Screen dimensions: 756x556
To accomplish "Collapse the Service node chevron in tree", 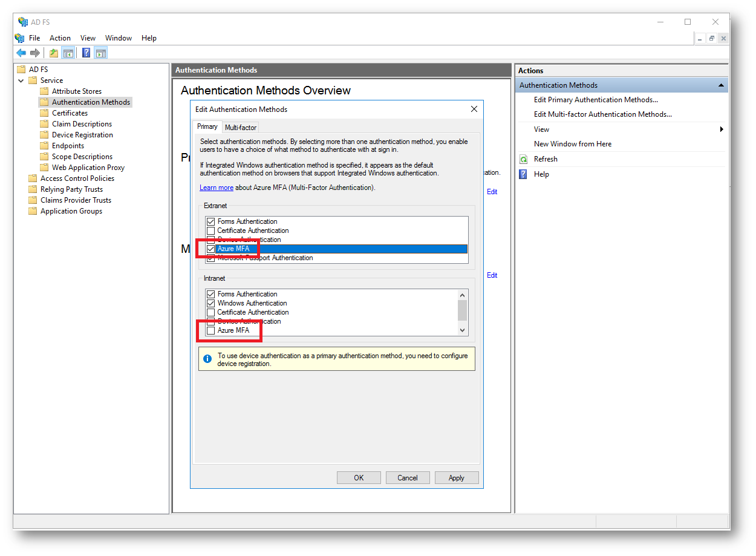I will click(x=21, y=80).
